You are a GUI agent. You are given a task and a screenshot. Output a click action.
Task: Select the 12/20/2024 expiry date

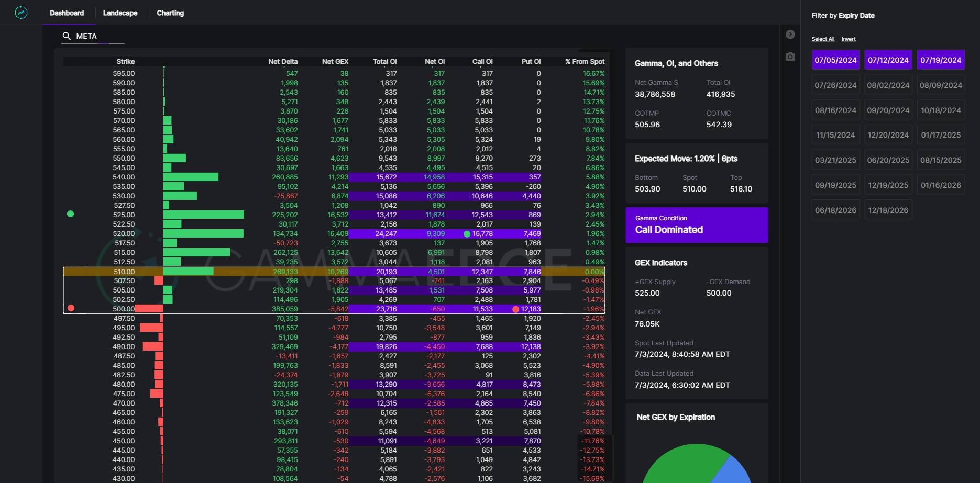(x=888, y=134)
